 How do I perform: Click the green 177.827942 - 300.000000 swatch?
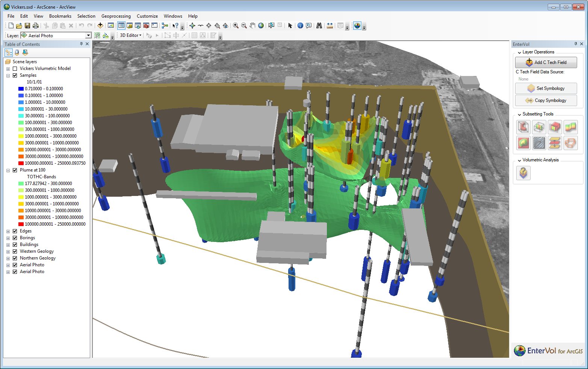pyautogui.click(x=21, y=184)
